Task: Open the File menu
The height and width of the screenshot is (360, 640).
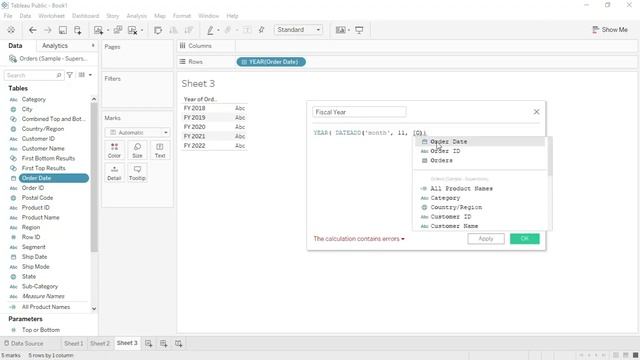Action: tap(8, 16)
